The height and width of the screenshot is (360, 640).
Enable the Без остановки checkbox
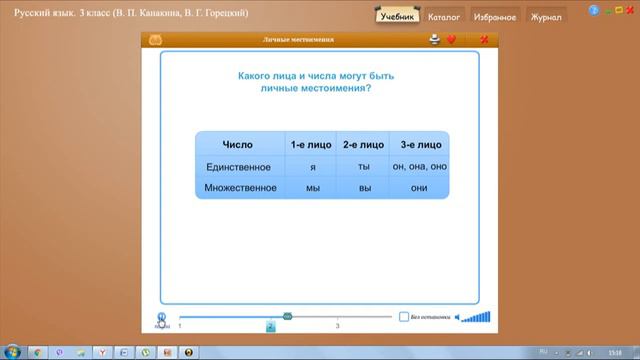[404, 317]
